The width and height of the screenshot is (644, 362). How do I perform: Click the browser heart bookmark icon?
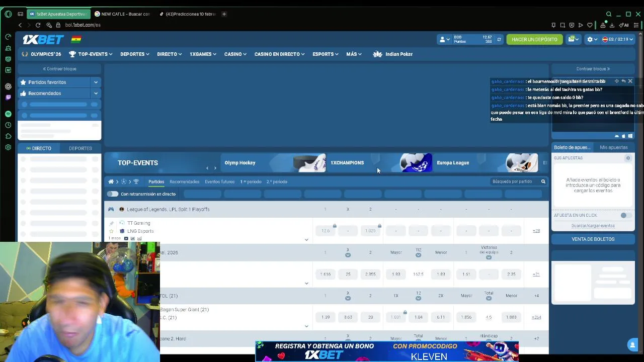[590, 25]
